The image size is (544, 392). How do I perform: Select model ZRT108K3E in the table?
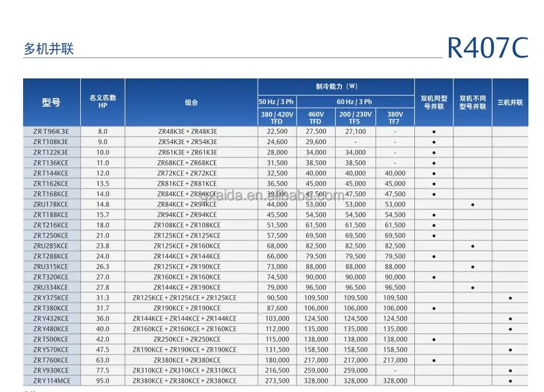pyautogui.click(x=51, y=142)
